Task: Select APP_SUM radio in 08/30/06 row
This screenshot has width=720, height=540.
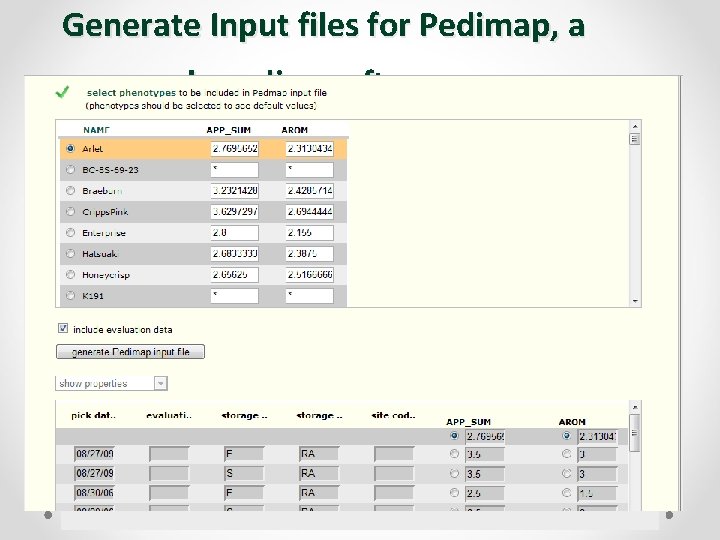Action: (x=455, y=493)
